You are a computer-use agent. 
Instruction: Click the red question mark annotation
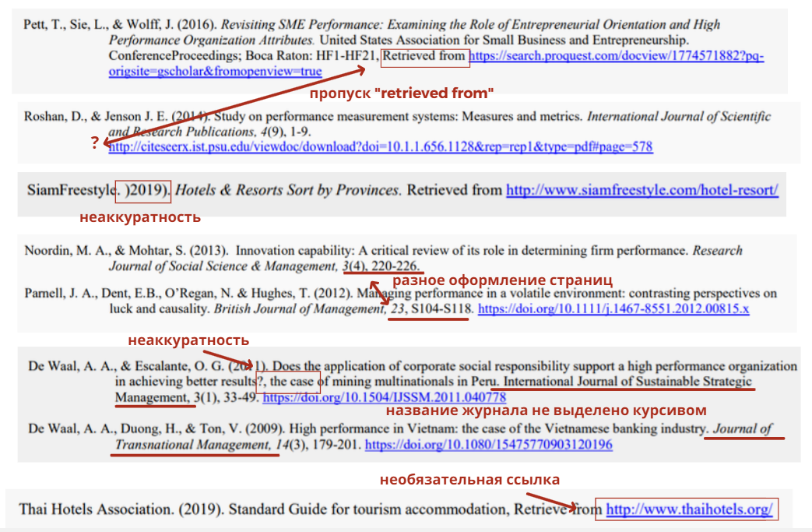94,143
